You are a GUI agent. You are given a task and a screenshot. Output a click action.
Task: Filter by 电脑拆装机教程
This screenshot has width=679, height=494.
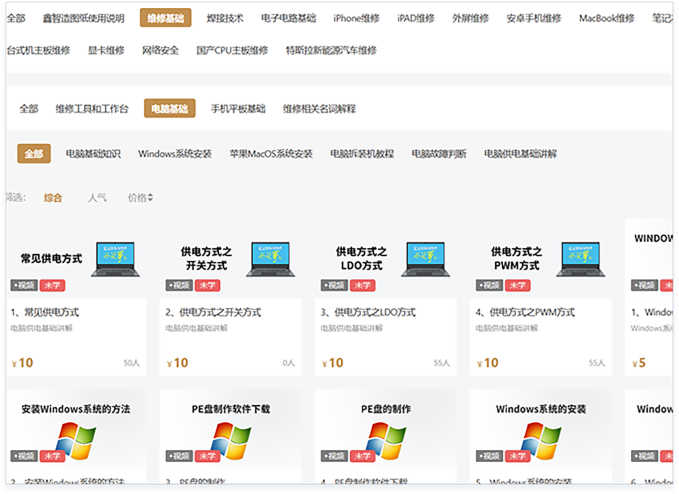tap(362, 154)
